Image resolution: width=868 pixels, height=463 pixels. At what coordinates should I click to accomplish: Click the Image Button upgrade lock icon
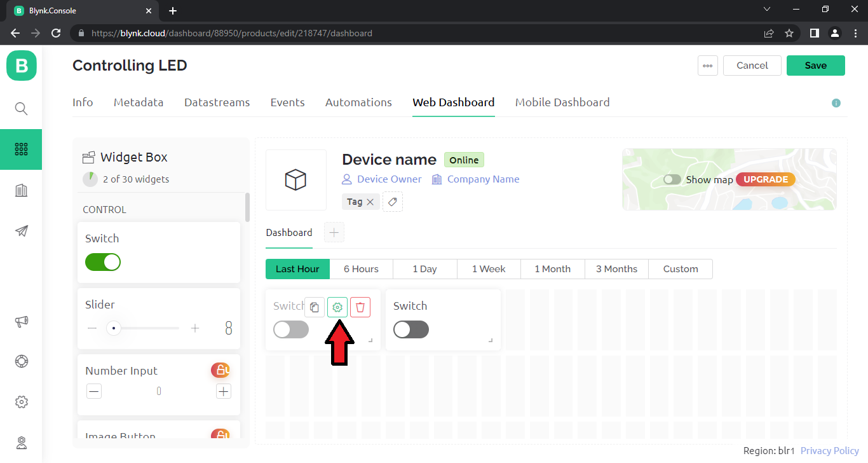click(220, 435)
